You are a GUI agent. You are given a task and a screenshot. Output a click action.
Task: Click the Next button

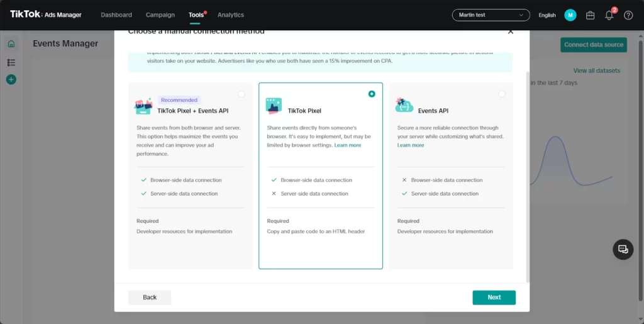[x=494, y=298]
